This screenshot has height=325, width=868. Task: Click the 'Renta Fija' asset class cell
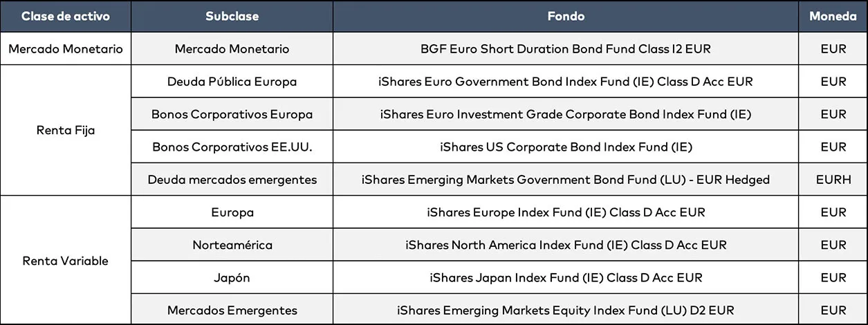pos(65,130)
